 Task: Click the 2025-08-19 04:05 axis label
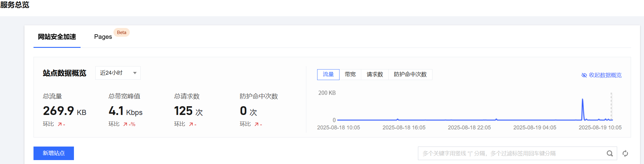pyautogui.click(x=535, y=128)
